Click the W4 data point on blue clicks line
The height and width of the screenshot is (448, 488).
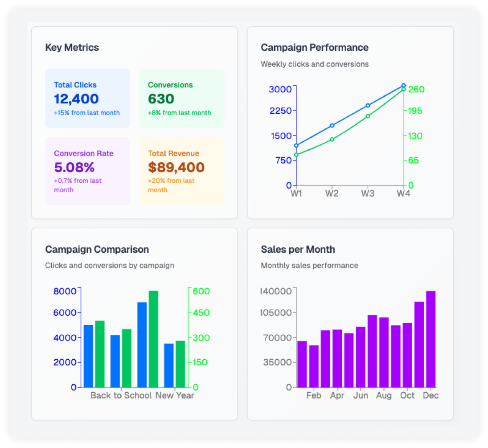point(403,85)
